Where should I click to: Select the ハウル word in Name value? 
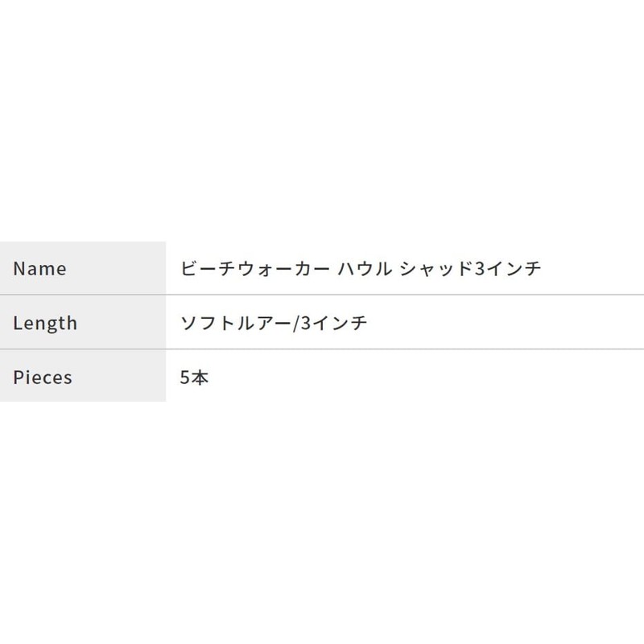point(365,269)
